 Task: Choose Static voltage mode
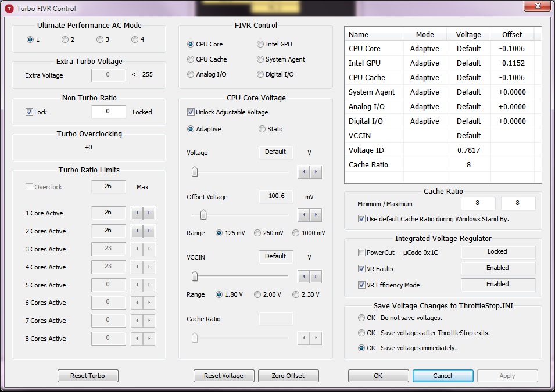[x=262, y=129]
